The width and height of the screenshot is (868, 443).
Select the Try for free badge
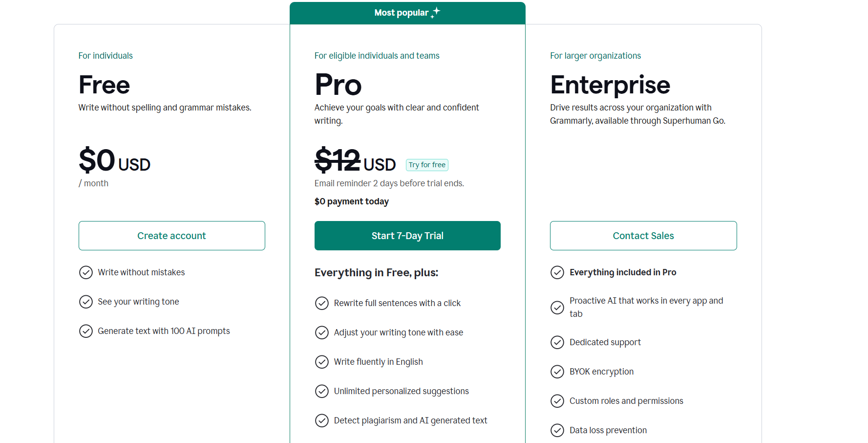[426, 165]
